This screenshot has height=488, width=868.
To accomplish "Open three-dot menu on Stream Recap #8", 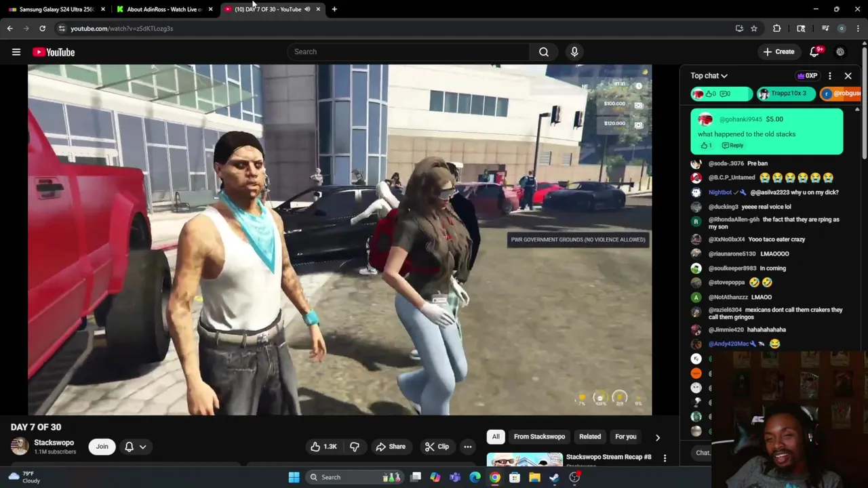I will pyautogui.click(x=665, y=459).
